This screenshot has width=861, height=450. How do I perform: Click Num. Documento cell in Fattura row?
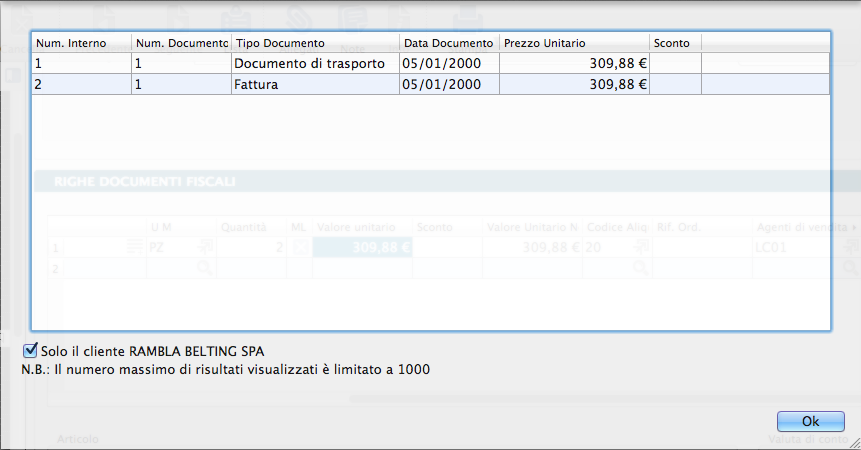pos(181,85)
